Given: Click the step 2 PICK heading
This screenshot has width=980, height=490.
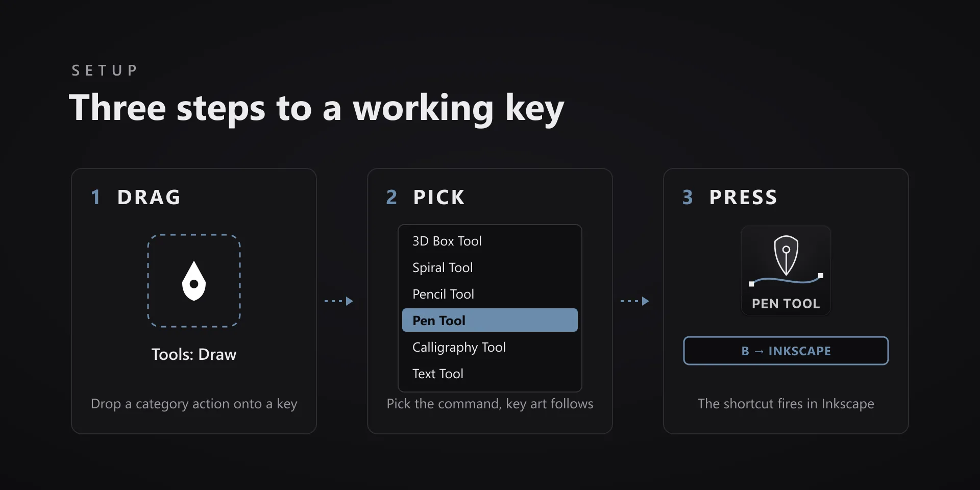Looking at the screenshot, I should (x=426, y=197).
